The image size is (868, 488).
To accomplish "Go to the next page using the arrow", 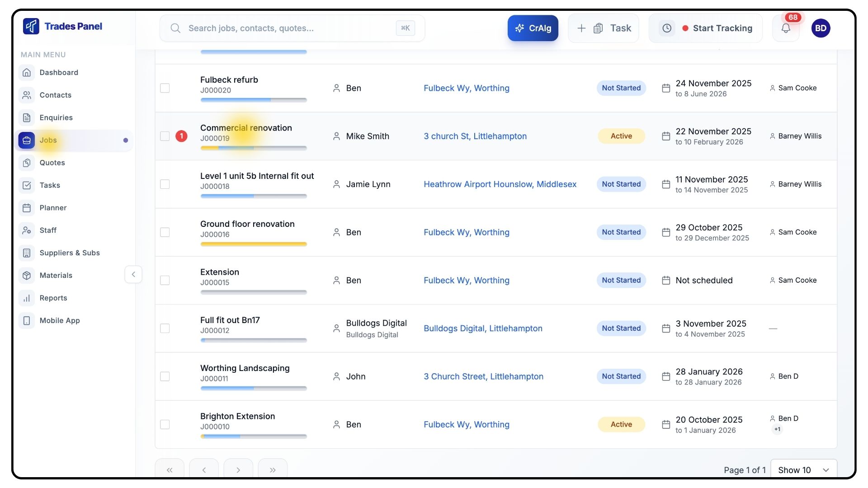I will [238, 470].
